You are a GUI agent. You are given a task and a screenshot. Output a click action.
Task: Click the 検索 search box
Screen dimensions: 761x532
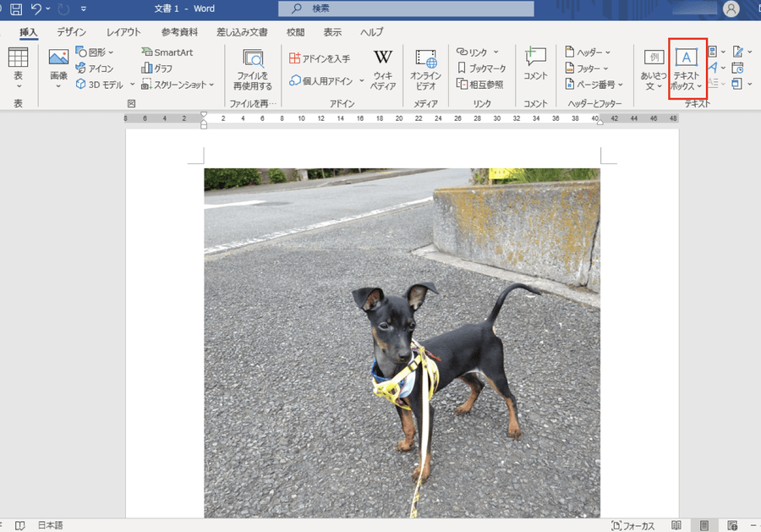pyautogui.click(x=406, y=8)
